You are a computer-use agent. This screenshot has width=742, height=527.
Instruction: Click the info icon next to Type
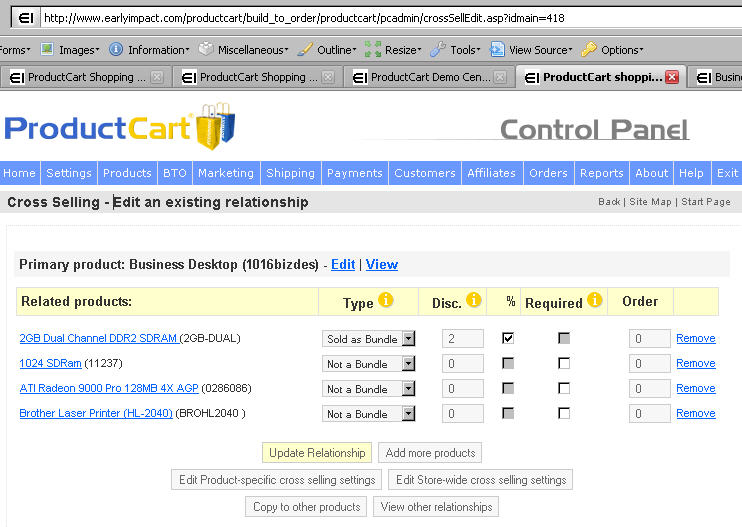[x=386, y=300]
